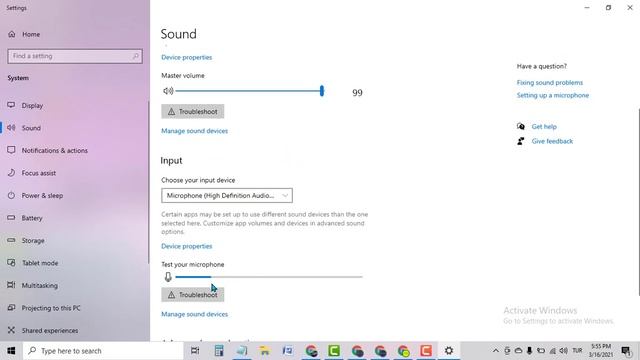The image size is (640, 360).
Task: Click the taskbar search box
Action: (x=103, y=351)
